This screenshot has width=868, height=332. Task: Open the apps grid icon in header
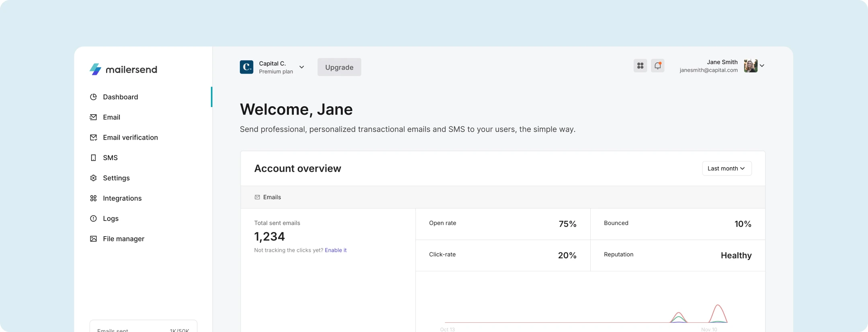[640, 66]
